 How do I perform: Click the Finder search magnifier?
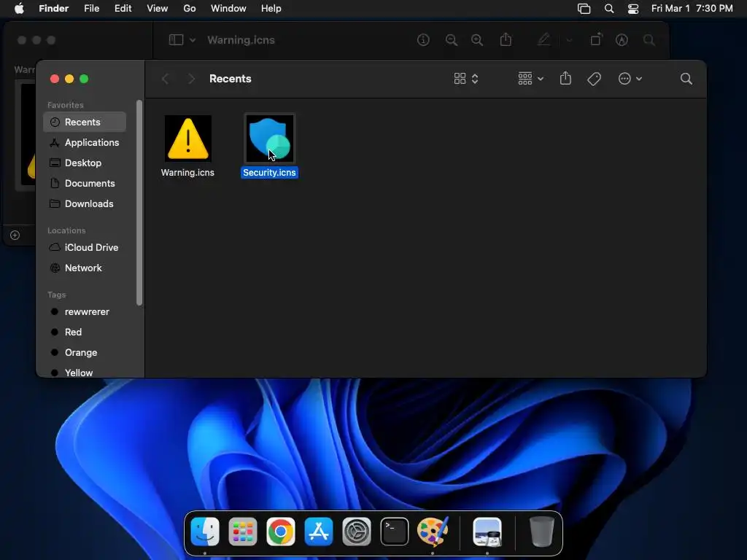[x=686, y=79]
